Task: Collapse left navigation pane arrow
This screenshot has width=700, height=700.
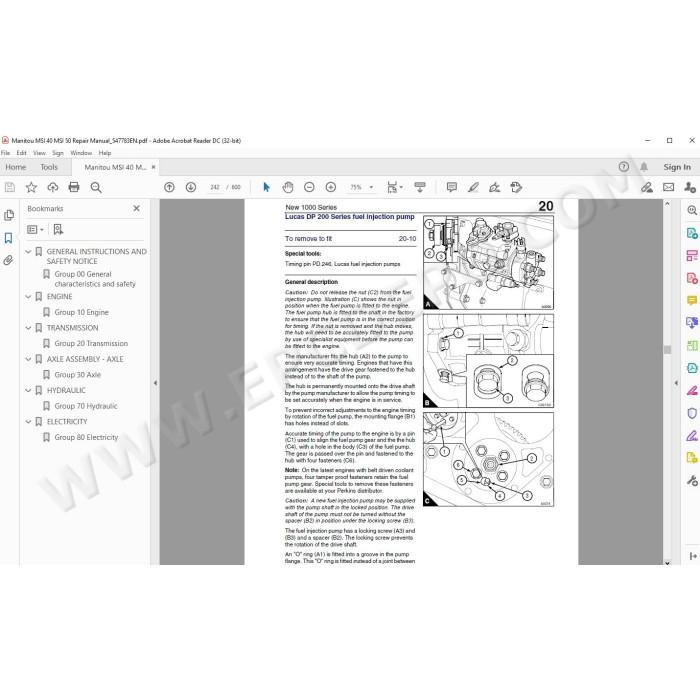Action: [155, 383]
